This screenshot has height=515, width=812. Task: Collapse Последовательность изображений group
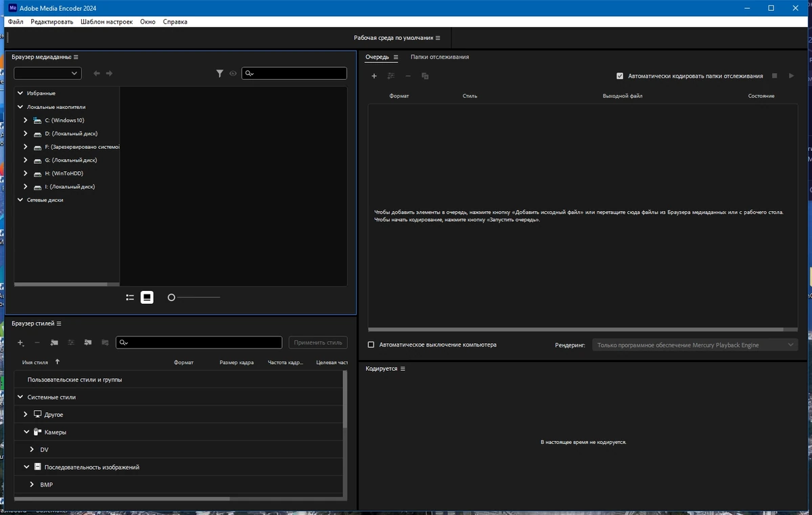point(26,467)
